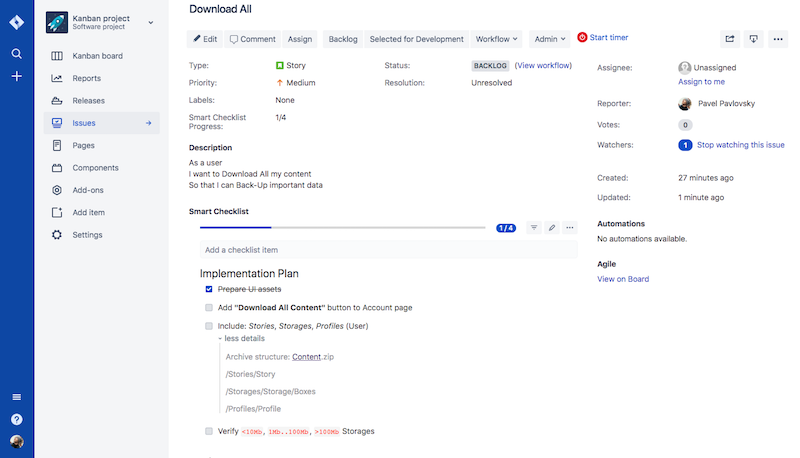This screenshot has width=800, height=458.
Task: Click the Smart Checklist filter icon
Action: pyautogui.click(x=533, y=228)
